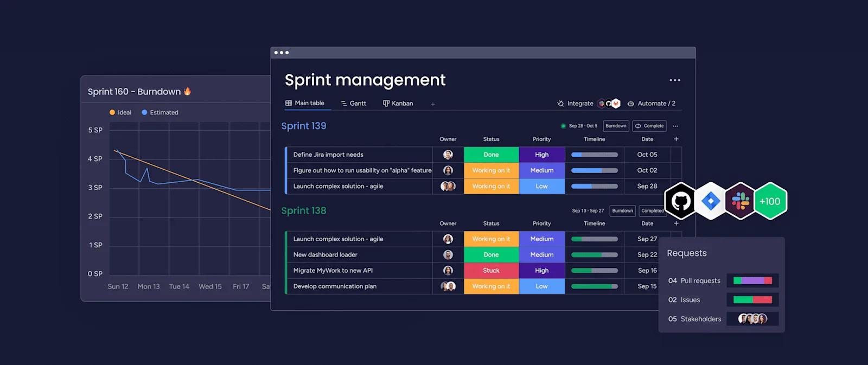
Task: Click the Automate robot icon
Action: point(630,104)
